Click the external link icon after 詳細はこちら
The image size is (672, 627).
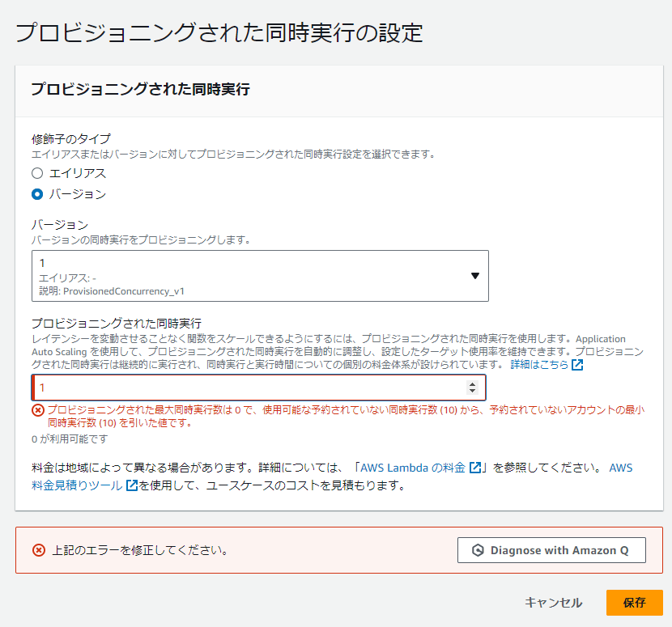point(577,365)
